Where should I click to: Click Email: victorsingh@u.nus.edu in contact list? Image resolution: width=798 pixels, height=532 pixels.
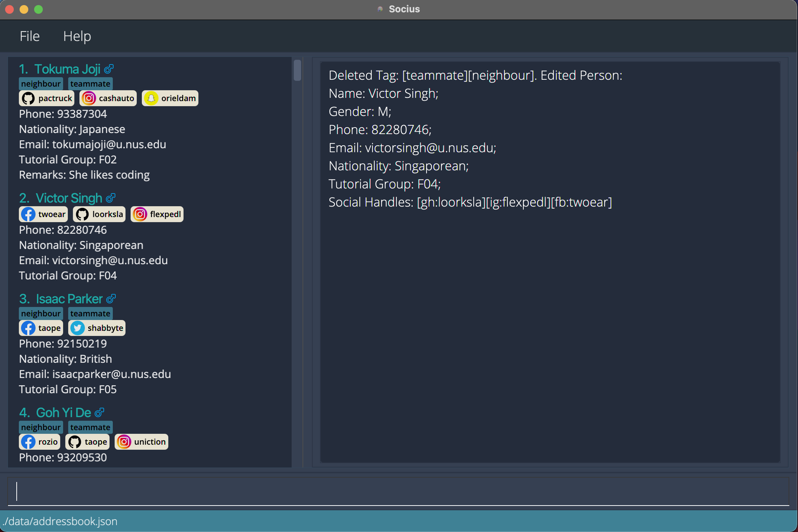point(93,260)
